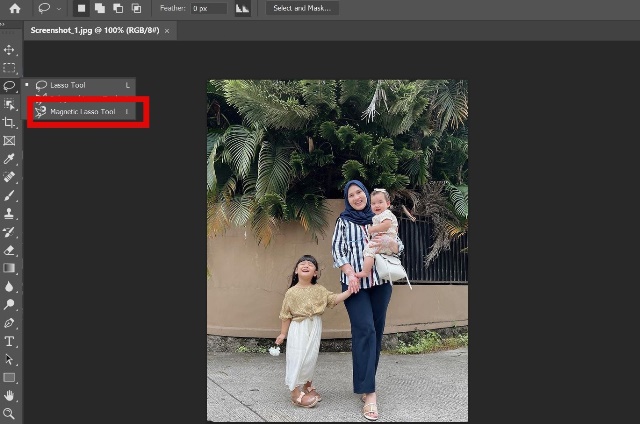Switch to Screenshot_1.jpg document tab
The width and height of the screenshot is (640, 424).
click(95, 31)
